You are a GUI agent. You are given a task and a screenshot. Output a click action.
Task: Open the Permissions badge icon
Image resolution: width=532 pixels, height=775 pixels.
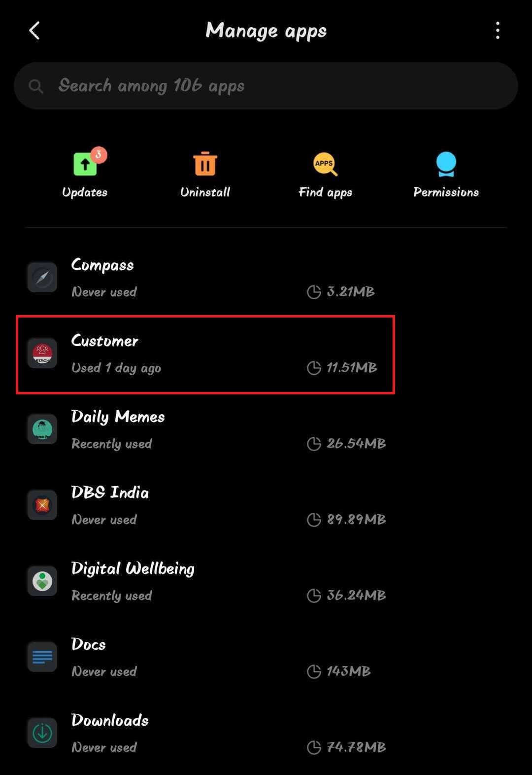pos(446,164)
